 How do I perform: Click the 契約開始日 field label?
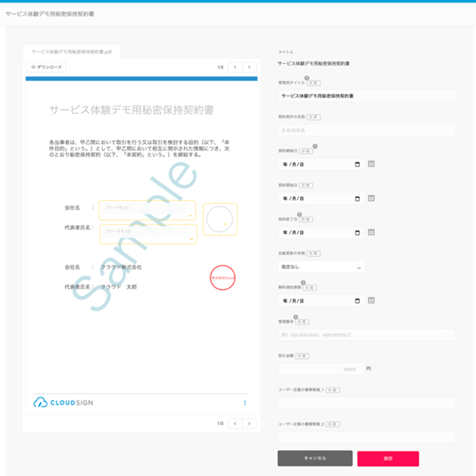[288, 185]
